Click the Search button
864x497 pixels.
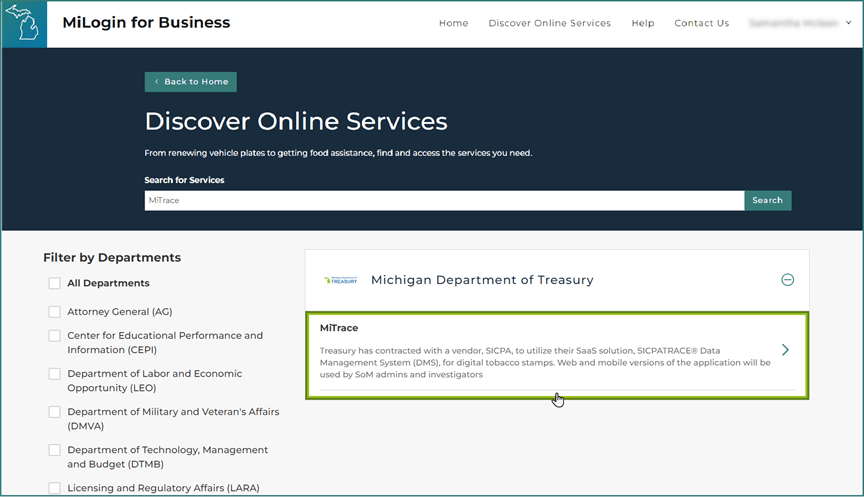pyautogui.click(x=768, y=201)
